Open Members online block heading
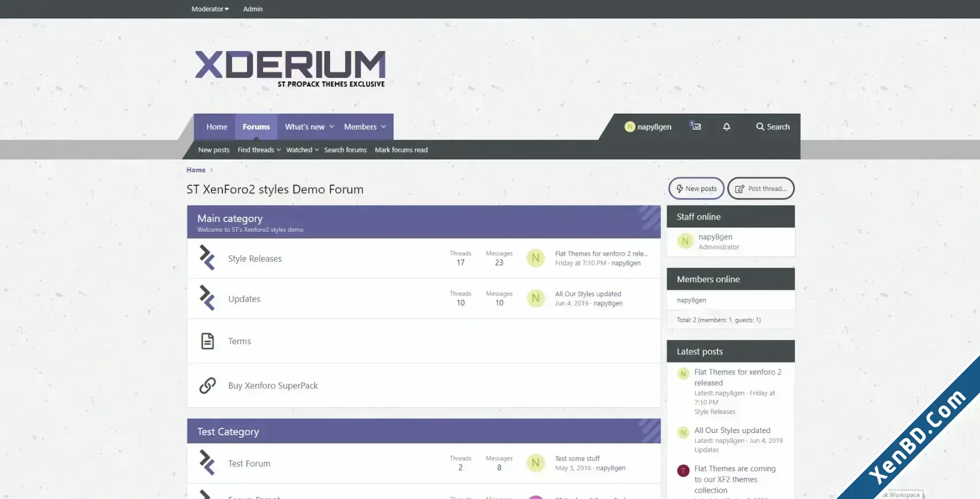The image size is (980, 499). tap(708, 279)
